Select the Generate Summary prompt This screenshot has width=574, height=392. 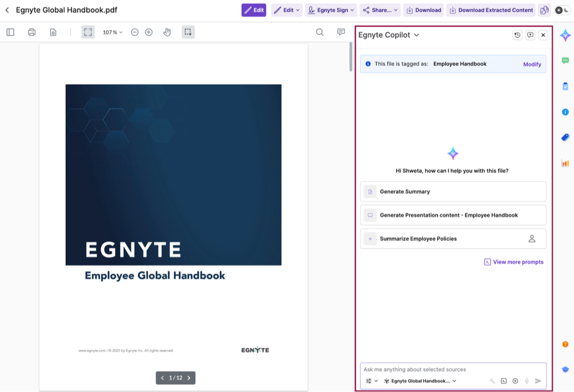click(453, 192)
